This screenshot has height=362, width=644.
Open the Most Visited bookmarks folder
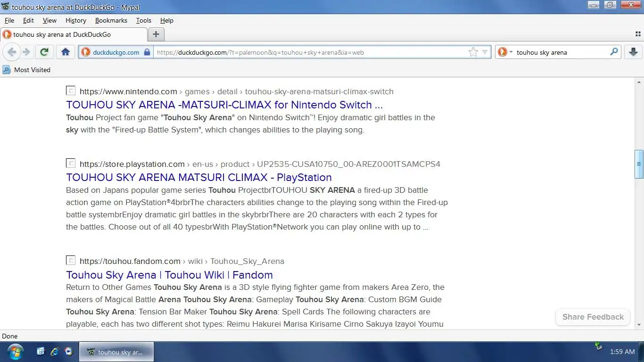(x=26, y=70)
